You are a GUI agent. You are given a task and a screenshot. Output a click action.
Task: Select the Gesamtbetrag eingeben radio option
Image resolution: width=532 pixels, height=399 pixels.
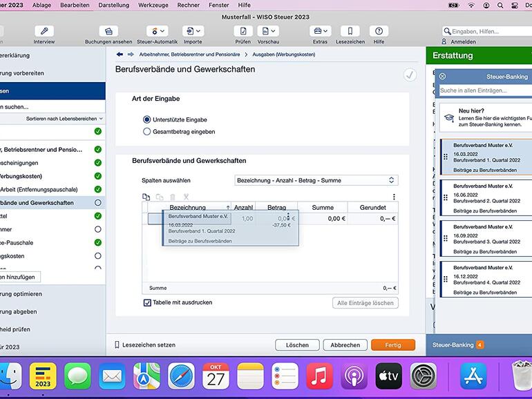146,131
